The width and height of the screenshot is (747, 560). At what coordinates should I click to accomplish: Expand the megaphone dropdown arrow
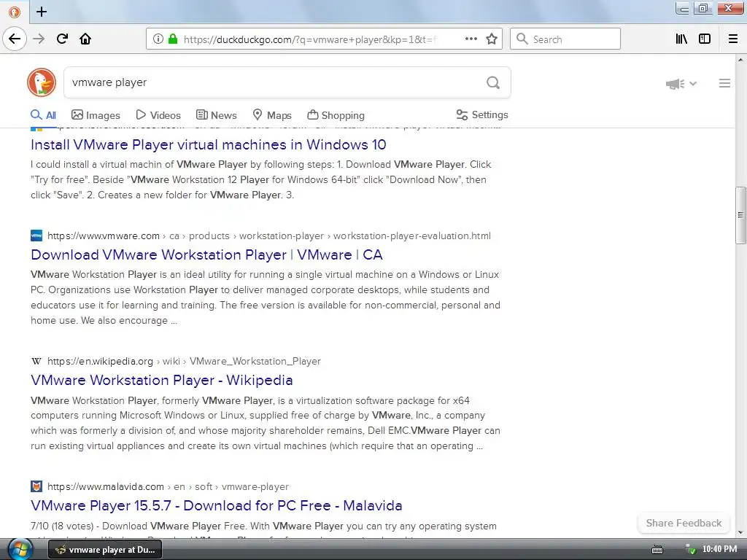(x=693, y=83)
